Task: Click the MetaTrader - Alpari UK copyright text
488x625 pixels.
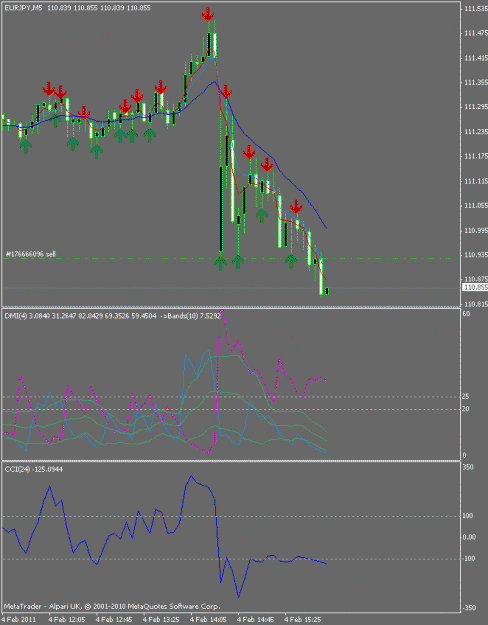Action: tap(112, 606)
